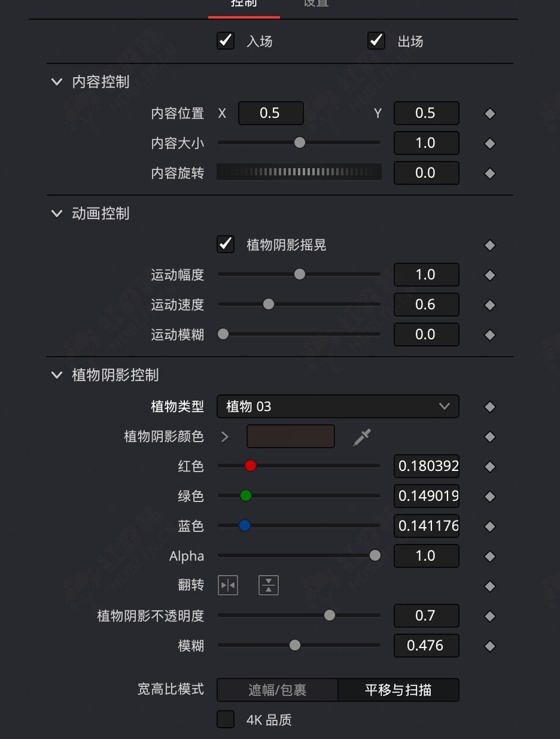Open the 植物类型 dropdown
Screen dimensions: 560x739
[337, 406]
